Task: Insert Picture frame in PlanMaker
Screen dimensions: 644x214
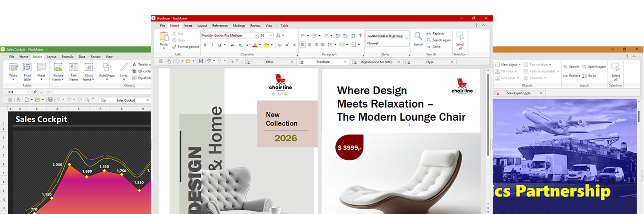Action: click(x=58, y=72)
